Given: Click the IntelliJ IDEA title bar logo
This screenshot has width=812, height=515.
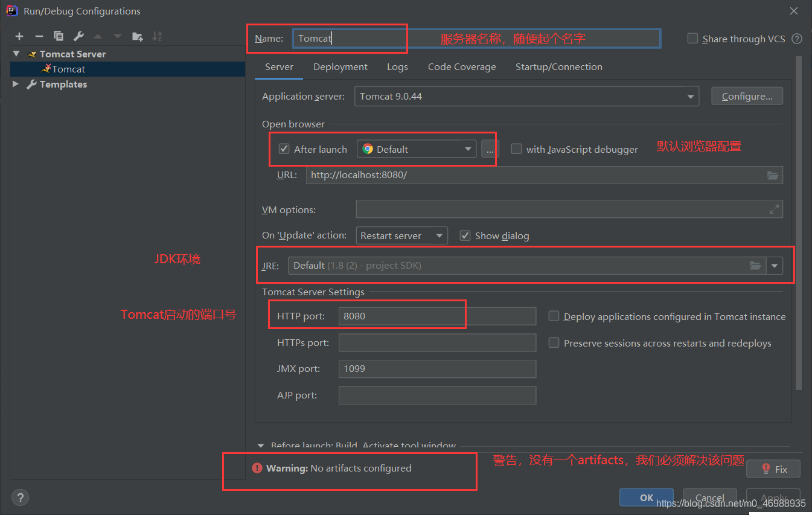Looking at the screenshot, I should 11,11.
